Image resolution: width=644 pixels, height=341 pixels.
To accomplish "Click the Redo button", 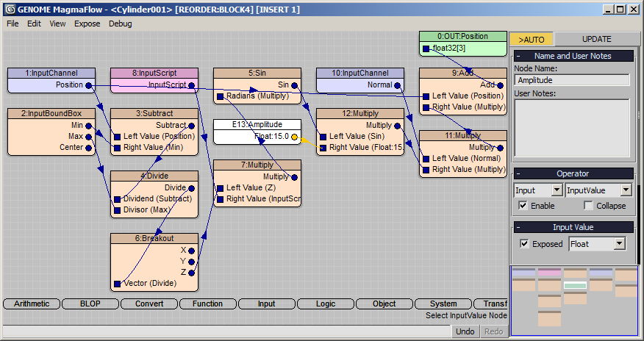I will [494, 331].
